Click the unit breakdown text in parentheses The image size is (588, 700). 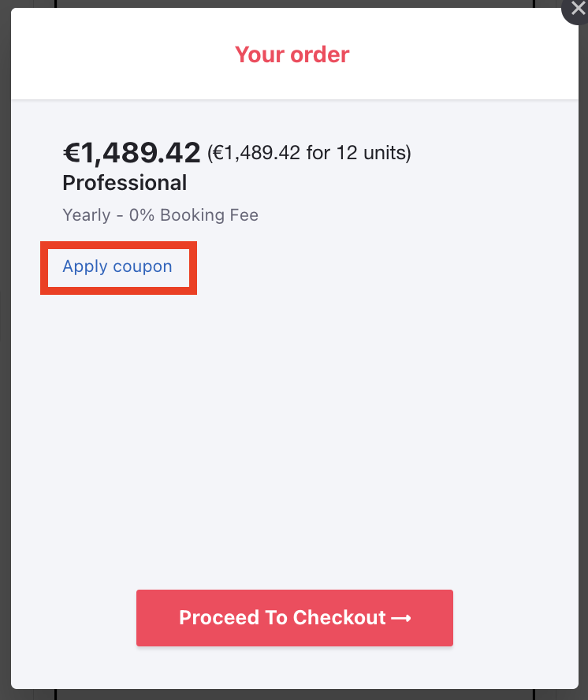point(309,153)
